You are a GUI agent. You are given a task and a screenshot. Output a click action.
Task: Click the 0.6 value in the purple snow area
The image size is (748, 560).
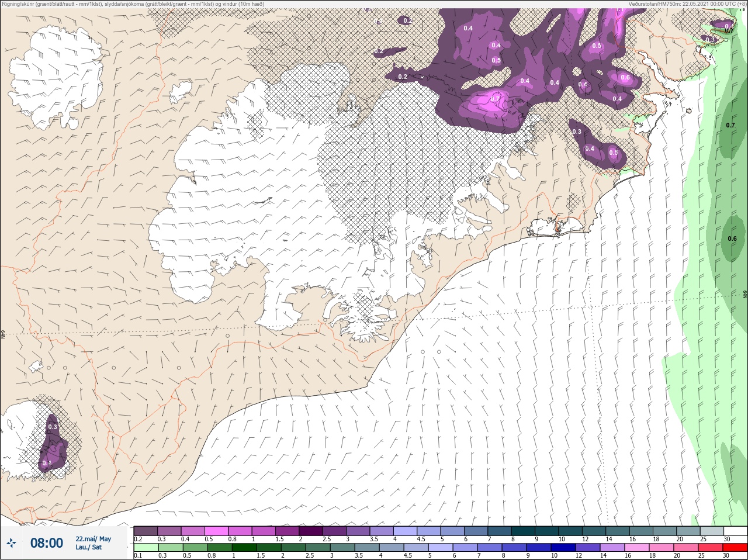pos(625,77)
